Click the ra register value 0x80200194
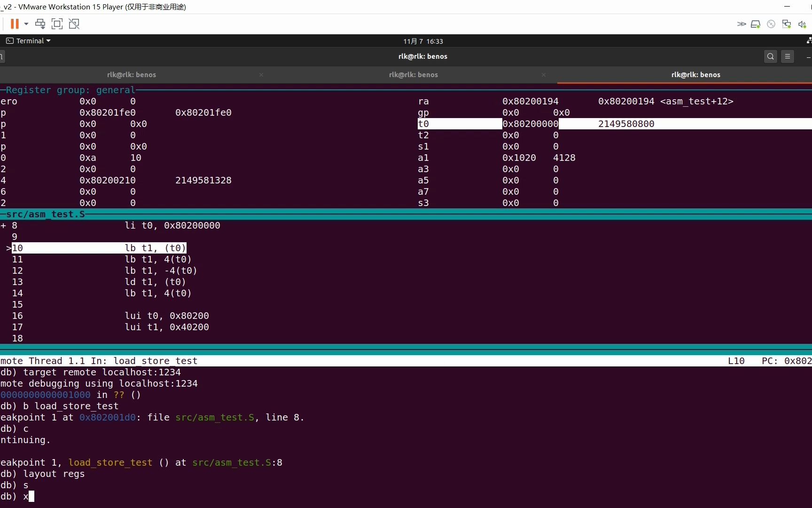Viewport: 812px width, 508px height. point(530,101)
